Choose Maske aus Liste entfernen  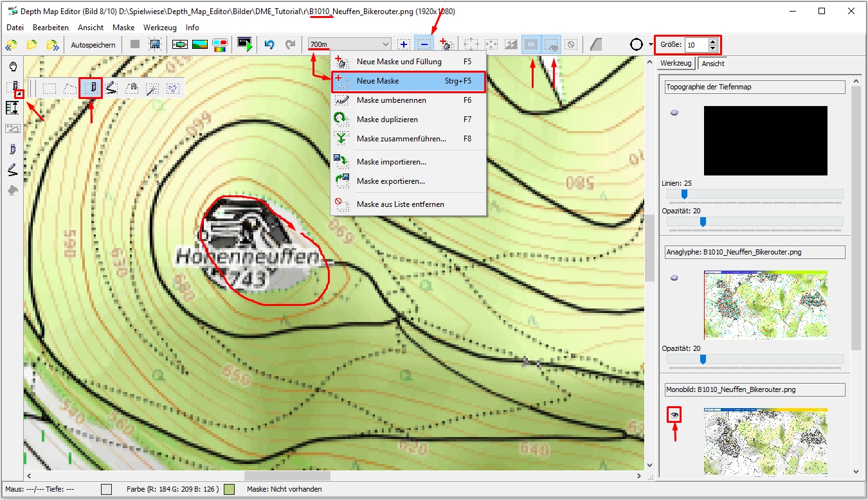coord(408,204)
